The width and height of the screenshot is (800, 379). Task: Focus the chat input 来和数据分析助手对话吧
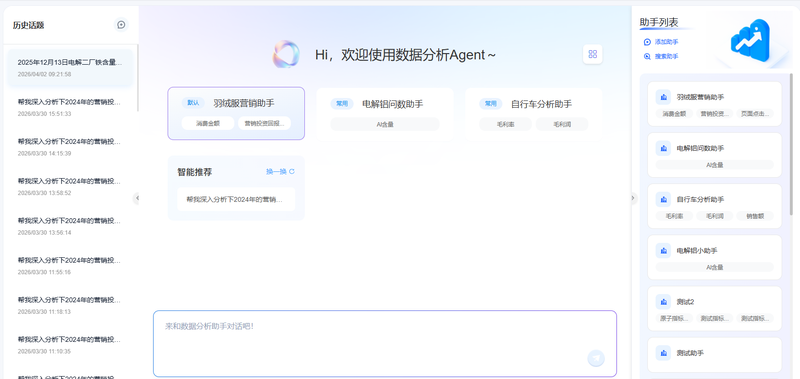pyautogui.click(x=385, y=343)
